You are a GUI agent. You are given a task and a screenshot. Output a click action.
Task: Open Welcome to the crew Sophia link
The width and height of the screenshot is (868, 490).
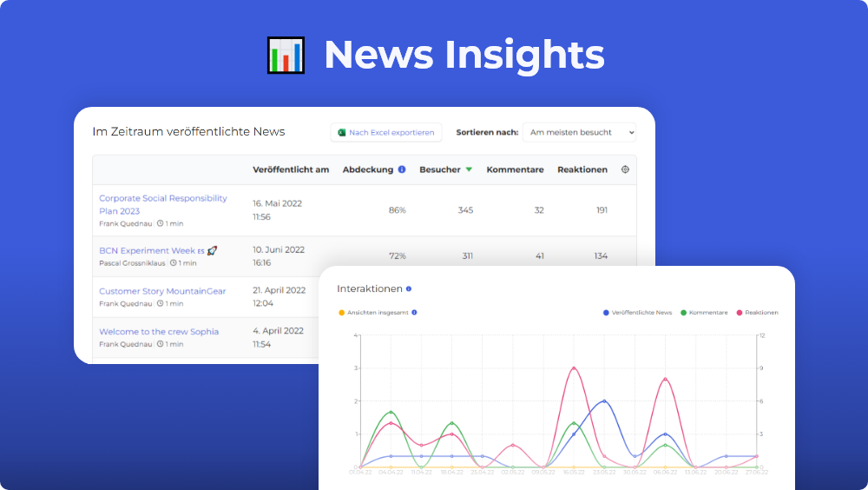pos(159,332)
